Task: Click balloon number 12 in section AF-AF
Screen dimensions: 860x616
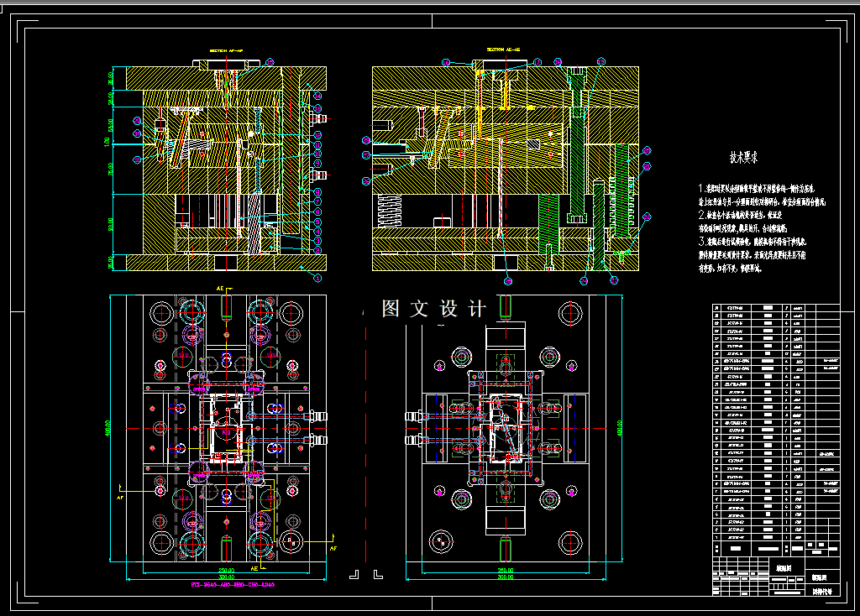Action: [317, 135]
